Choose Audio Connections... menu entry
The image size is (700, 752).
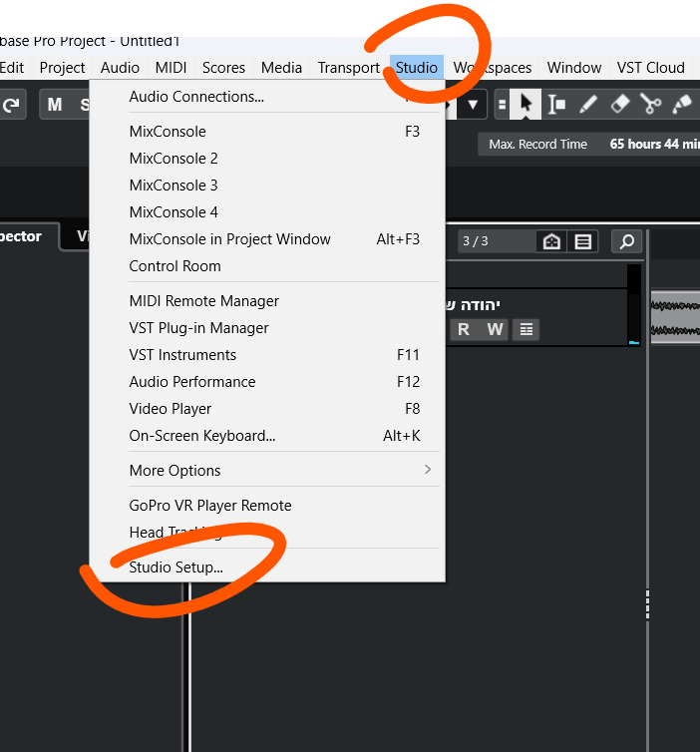[267, 97]
